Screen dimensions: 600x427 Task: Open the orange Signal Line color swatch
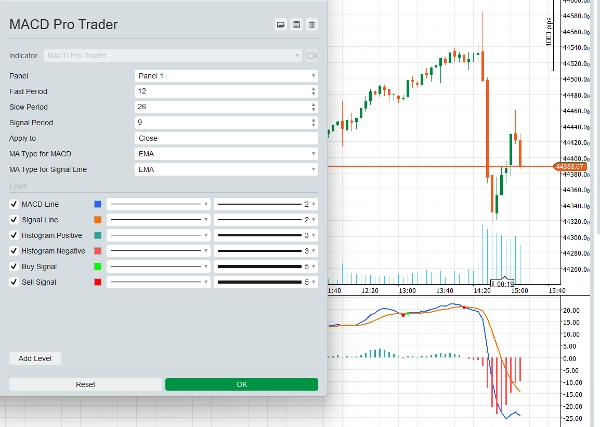98,220
